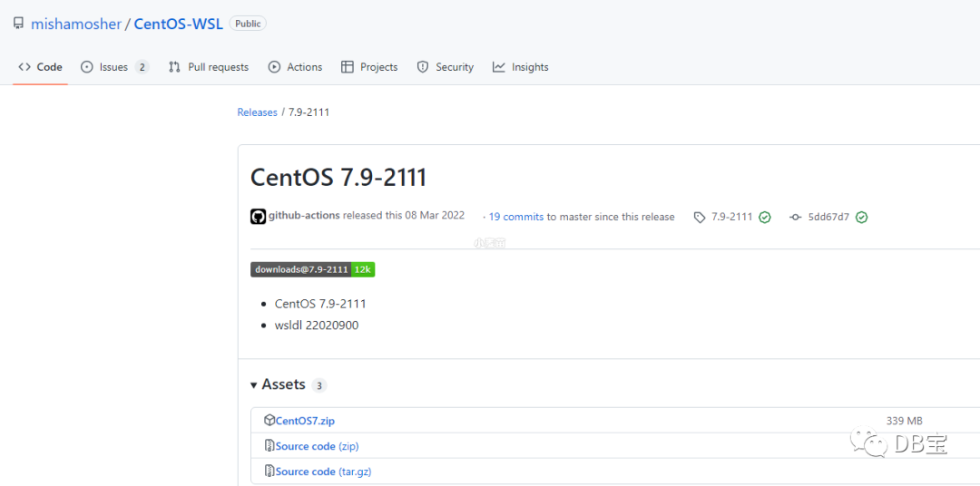Viewport: 980px width, 486px height.
Task: Open the CentOS-WSL repository link
Action: [x=178, y=24]
